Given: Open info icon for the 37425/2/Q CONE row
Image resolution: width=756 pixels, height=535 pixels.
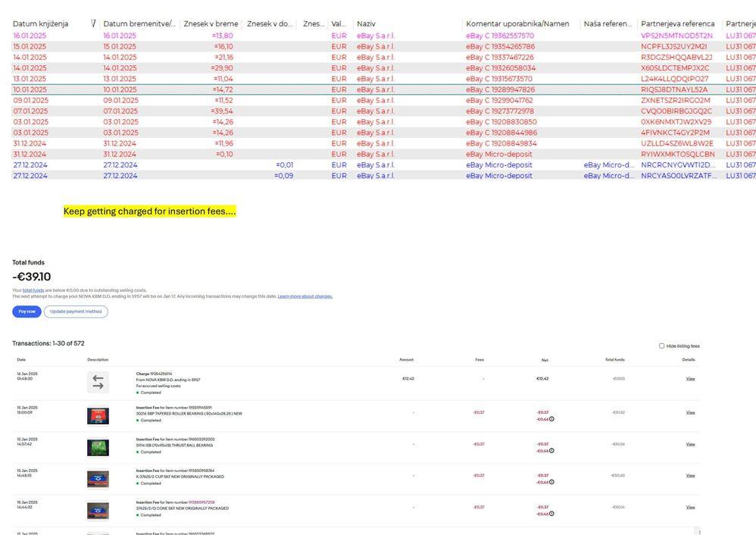Looking at the screenshot, I should [551, 514].
